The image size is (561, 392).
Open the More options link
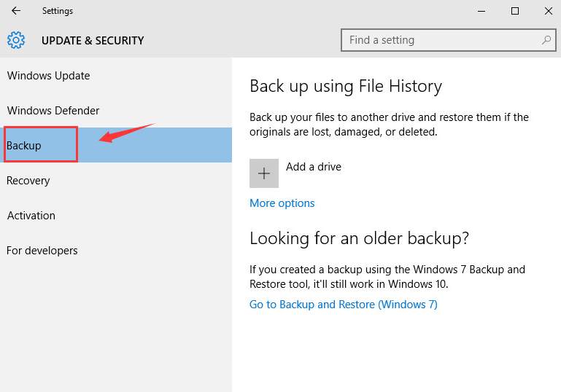[x=282, y=203]
